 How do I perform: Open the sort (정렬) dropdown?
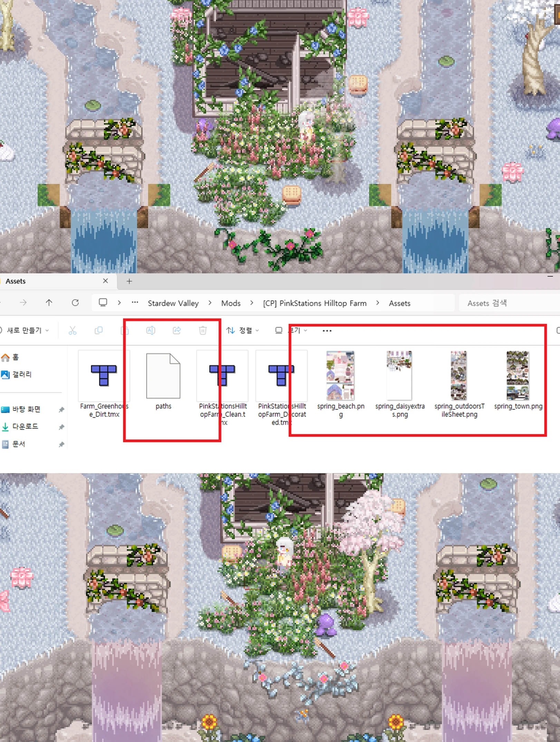pyautogui.click(x=242, y=330)
